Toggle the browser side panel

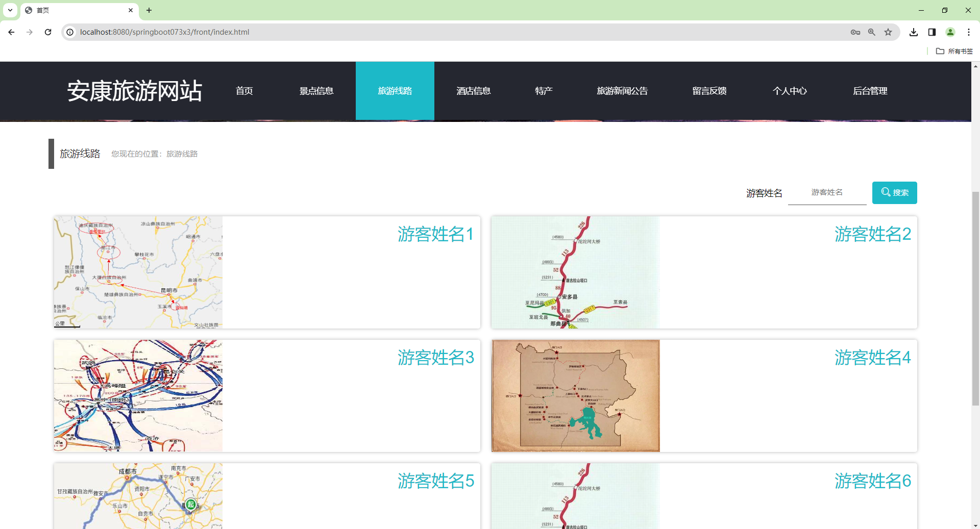[932, 32]
